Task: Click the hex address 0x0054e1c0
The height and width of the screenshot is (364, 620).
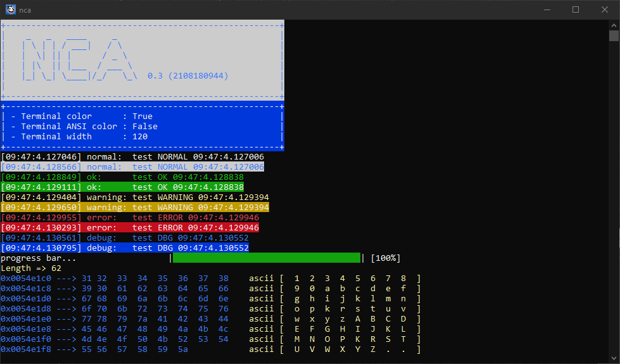Action: 26,279
